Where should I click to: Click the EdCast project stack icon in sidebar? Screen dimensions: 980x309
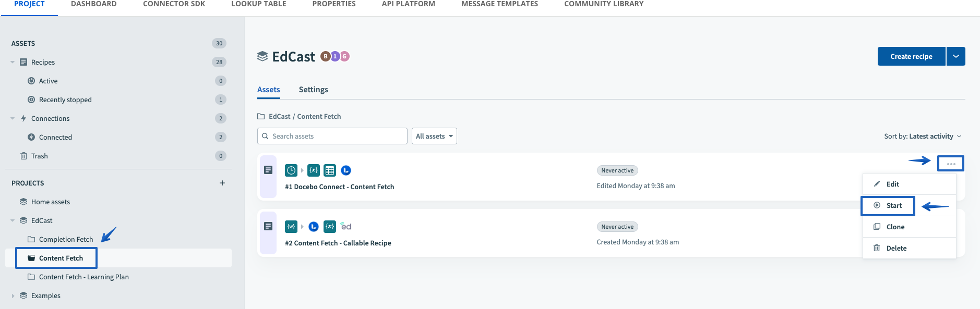pos(23,220)
